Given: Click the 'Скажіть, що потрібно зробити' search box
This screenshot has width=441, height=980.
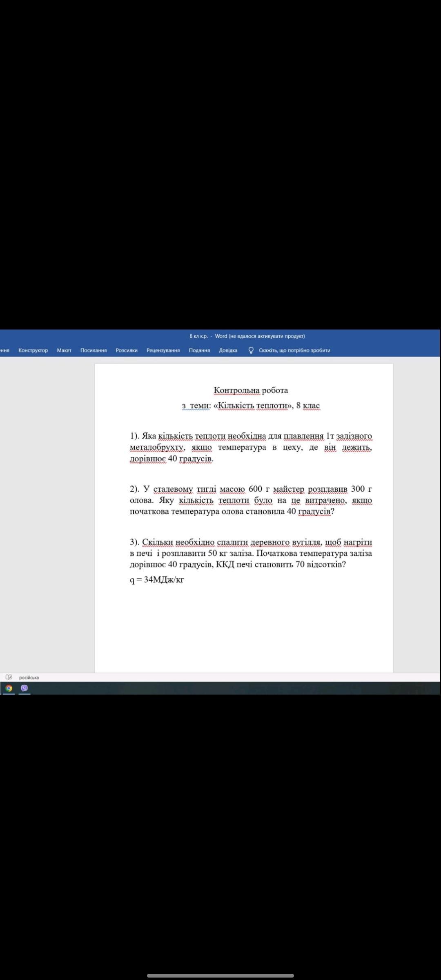Looking at the screenshot, I should point(294,350).
